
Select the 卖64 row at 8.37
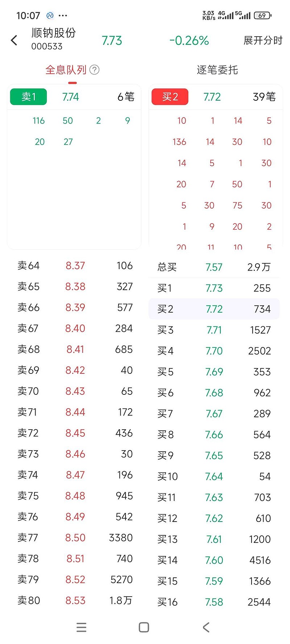tap(75, 266)
